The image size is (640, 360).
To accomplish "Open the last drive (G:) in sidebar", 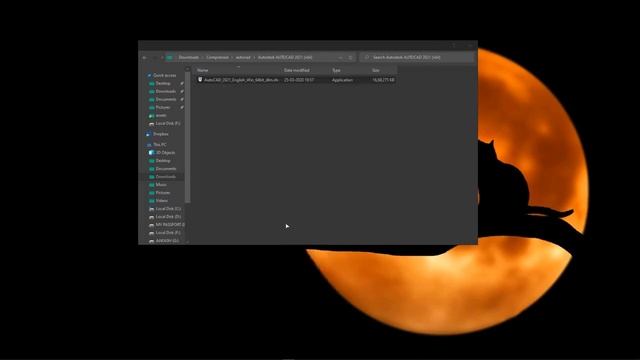I will (167, 241).
